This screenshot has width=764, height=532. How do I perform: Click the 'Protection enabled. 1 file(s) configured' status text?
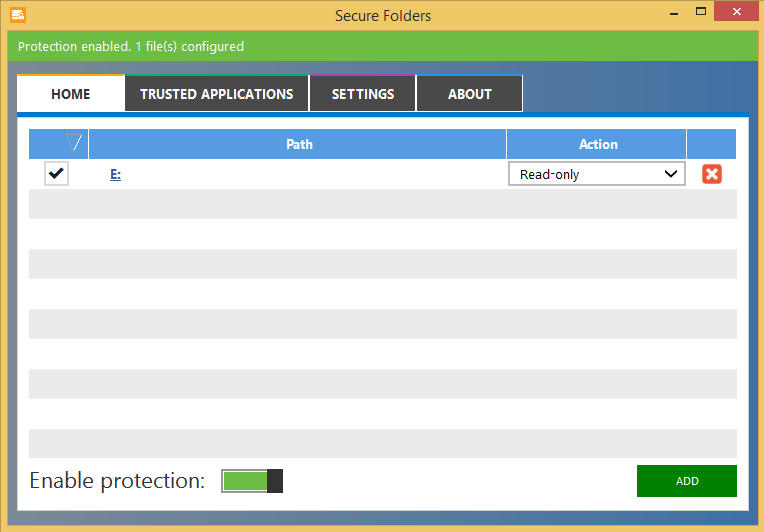131,47
